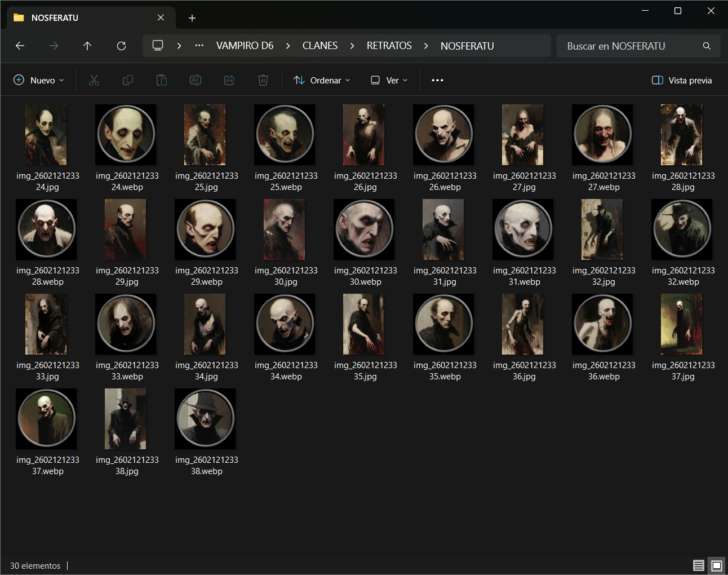Switch to details list view
The width and height of the screenshot is (728, 575).
[699, 565]
